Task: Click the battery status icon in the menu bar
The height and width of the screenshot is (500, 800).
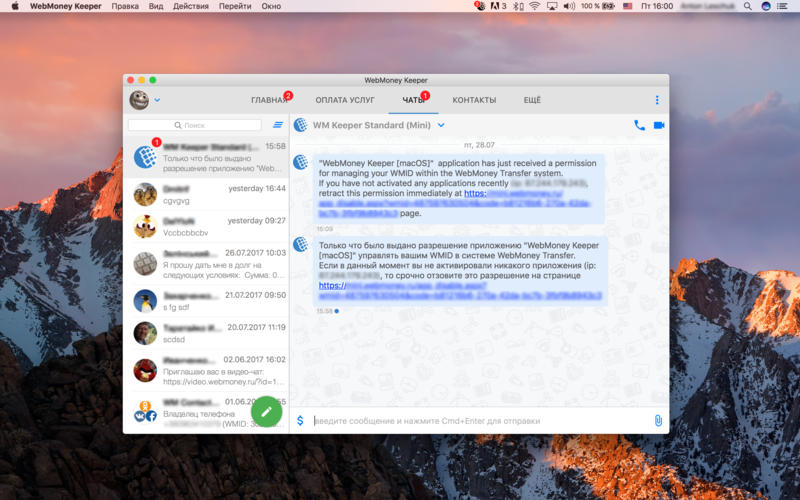Action: (608, 6)
